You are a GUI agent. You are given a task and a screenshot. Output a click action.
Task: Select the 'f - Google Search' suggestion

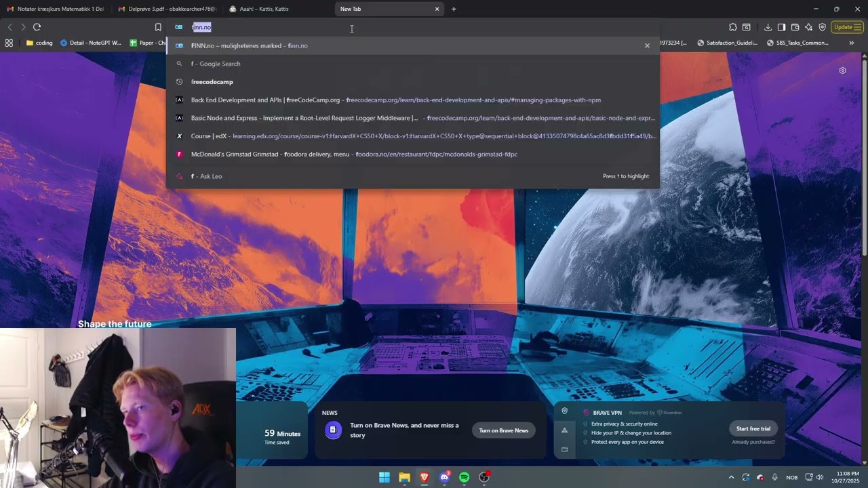pyautogui.click(x=412, y=64)
